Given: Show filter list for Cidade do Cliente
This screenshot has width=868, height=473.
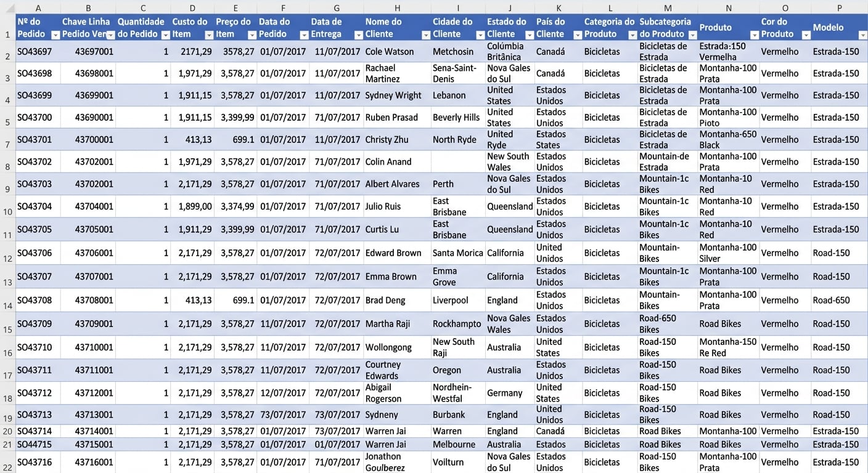Looking at the screenshot, I should pyautogui.click(x=479, y=35).
